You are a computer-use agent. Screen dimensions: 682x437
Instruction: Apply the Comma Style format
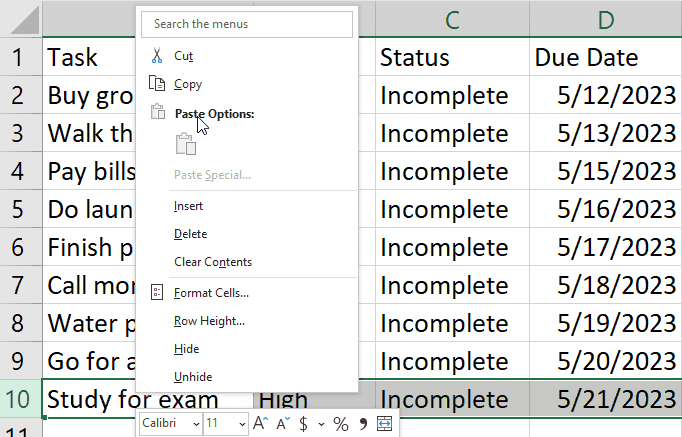(x=363, y=424)
